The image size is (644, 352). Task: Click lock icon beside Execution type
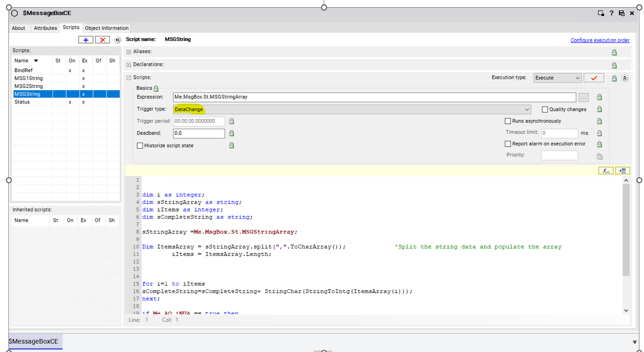[x=614, y=78]
